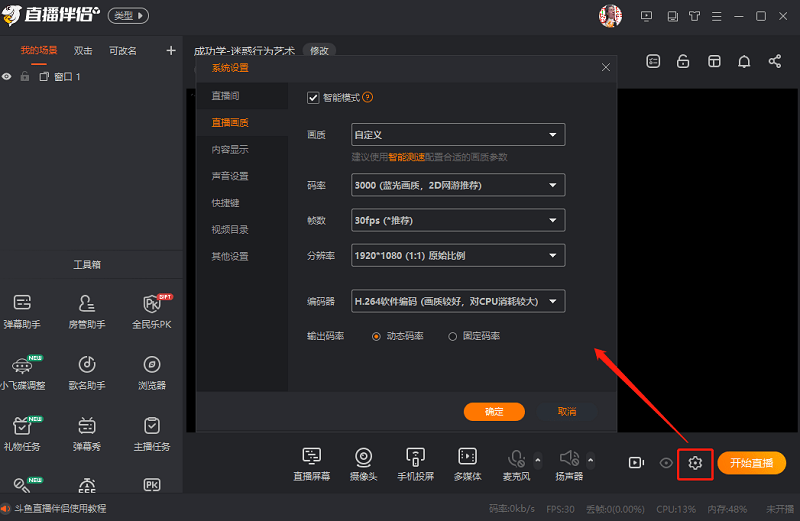The image size is (800, 521).
Task: Confirm settings with the 确定 button
Action: pyautogui.click(x=494, y=411)
